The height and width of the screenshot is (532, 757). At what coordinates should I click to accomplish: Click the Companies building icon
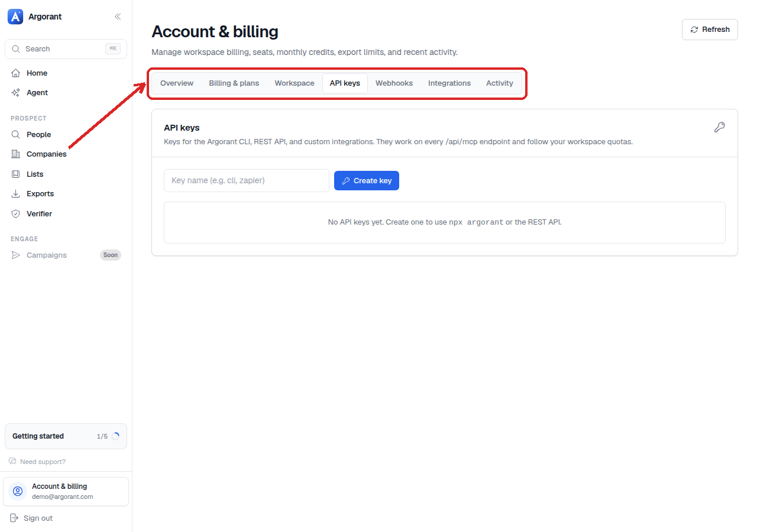point(16,154)
